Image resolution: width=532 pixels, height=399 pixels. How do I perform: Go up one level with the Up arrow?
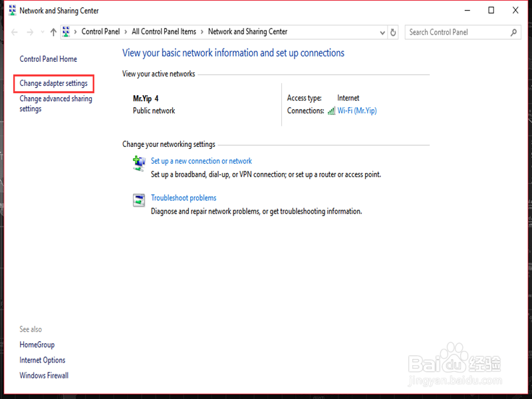[53, 32]
